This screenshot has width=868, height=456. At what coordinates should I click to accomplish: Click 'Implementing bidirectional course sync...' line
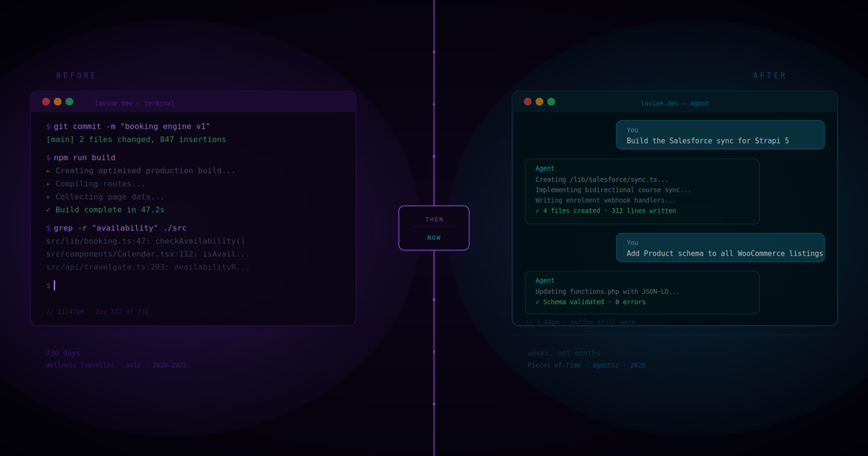[x=613, y=190]
